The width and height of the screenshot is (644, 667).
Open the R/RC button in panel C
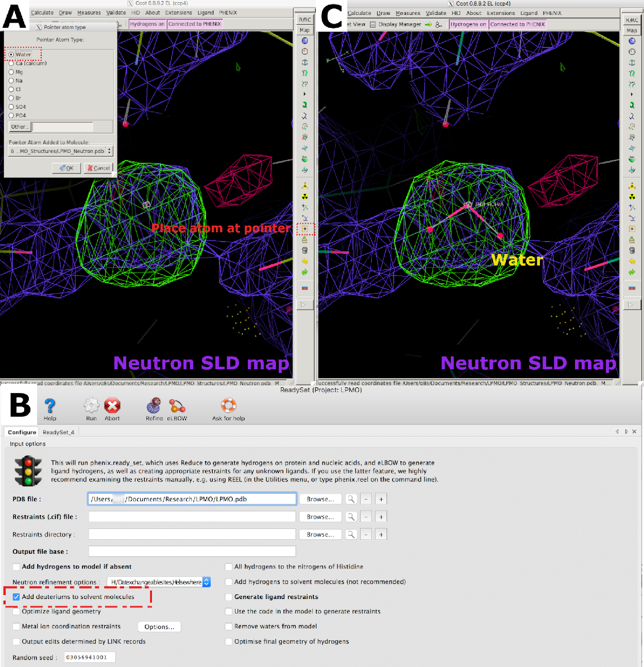coord(632,20)
